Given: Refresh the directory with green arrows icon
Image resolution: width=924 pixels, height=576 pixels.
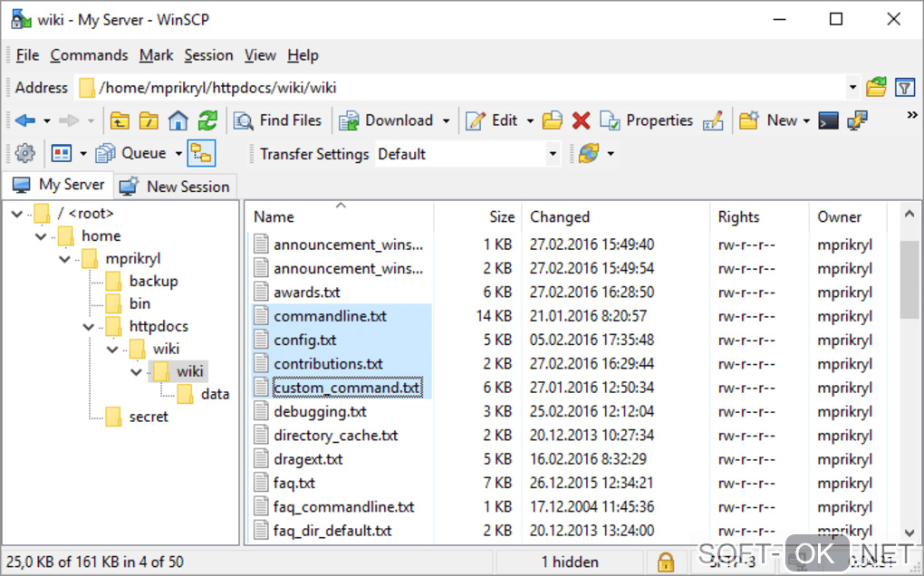Looking at the screenshot, I should (x=207, y=120).
